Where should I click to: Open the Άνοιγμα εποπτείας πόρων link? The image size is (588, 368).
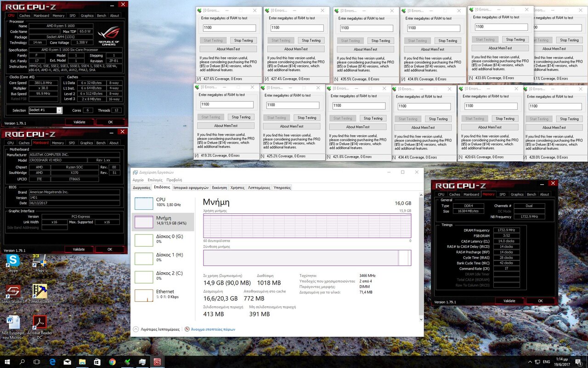[213, 329]
